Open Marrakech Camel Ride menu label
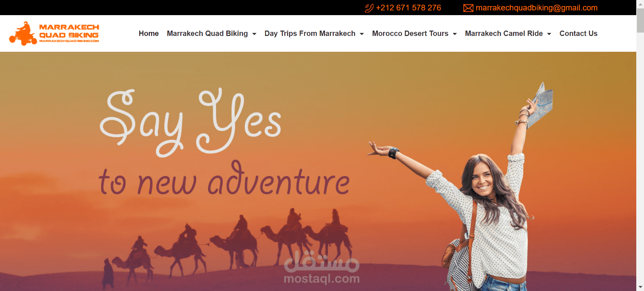Image resolution: width=644 pixels, height=291 pixels. (x=504, y=34)
